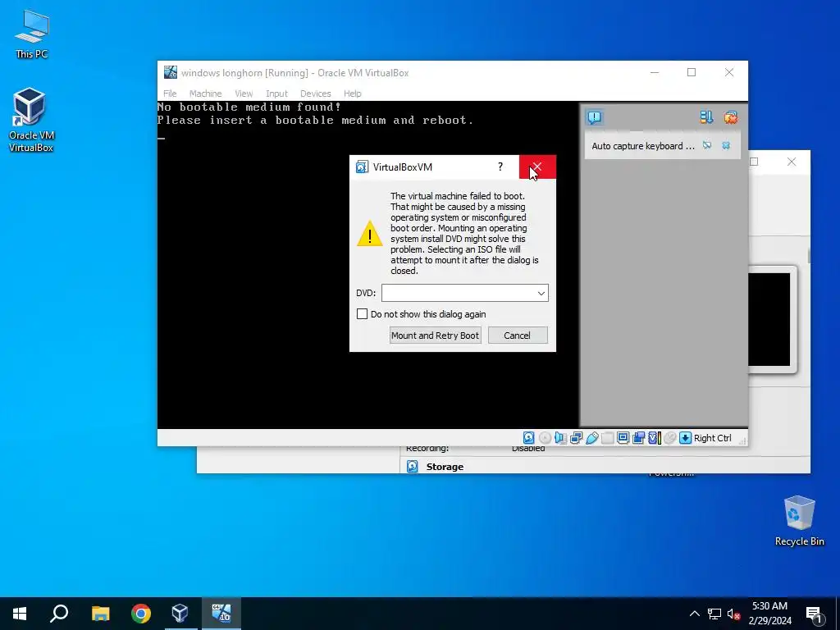840x630 pixels.
Task: Open the Input menu
Action: pos(276,94)
